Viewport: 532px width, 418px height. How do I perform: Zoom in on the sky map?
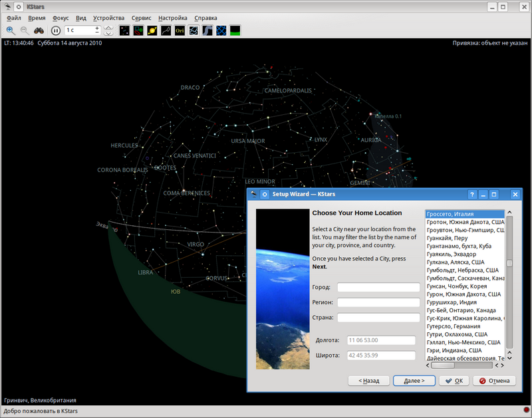coord(11,31)
